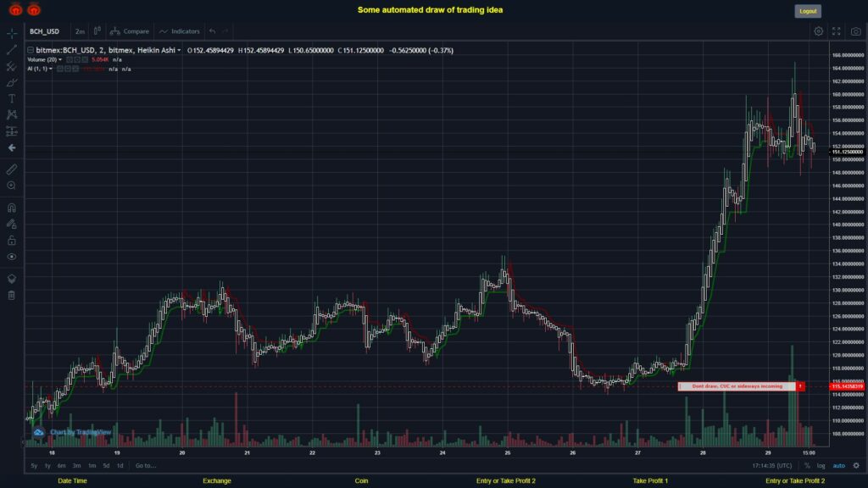
Task: Select the trend line drawing tool
Action: (12, 50)
